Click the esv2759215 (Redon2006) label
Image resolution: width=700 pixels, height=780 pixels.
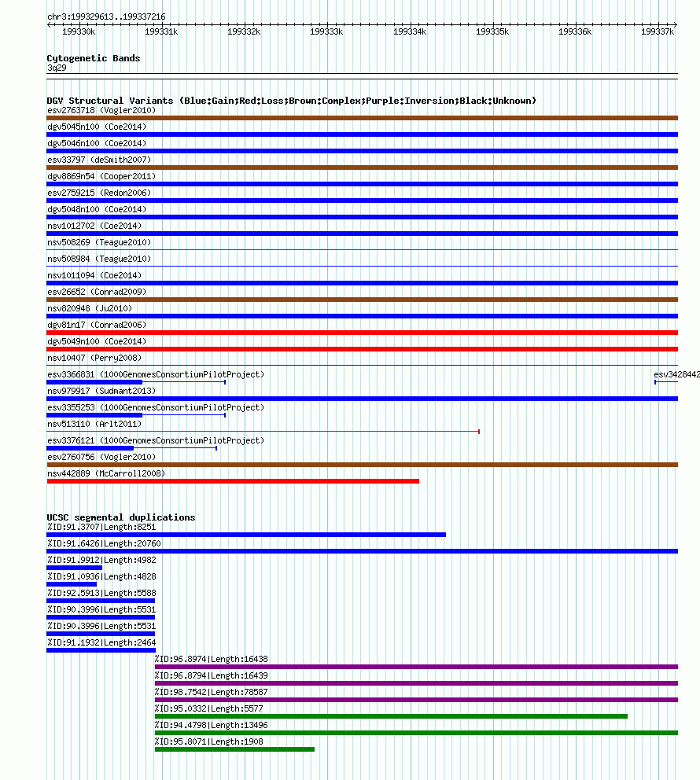[x=99, y=193]
